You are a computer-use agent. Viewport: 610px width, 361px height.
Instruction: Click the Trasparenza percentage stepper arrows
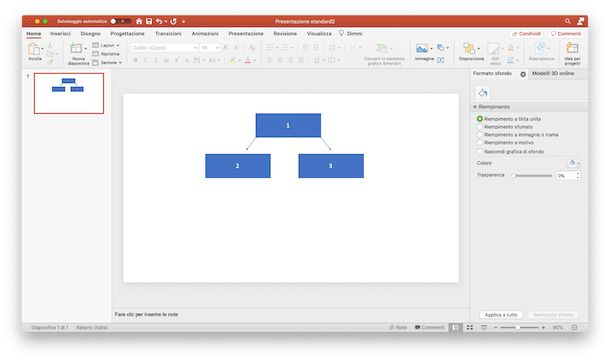(x=578, y=175)
